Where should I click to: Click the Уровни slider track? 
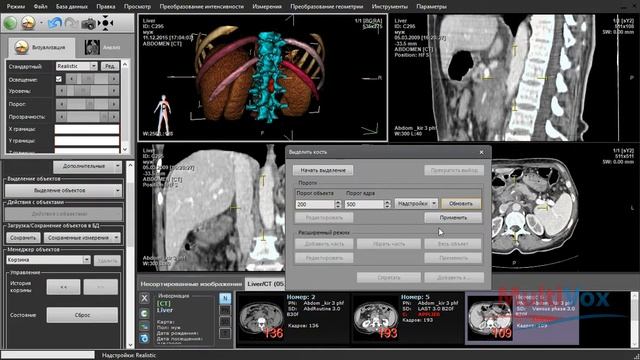87,91
